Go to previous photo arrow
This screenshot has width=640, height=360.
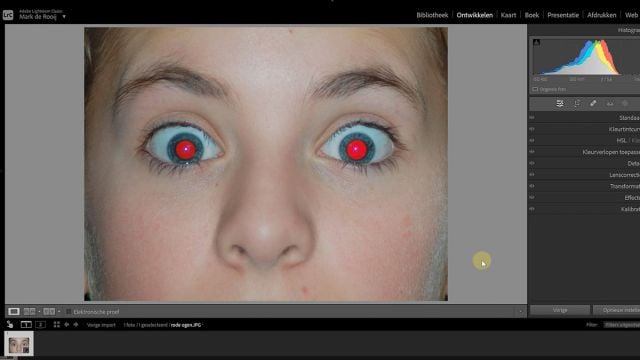pyautogui.click(x=67, y=325)
